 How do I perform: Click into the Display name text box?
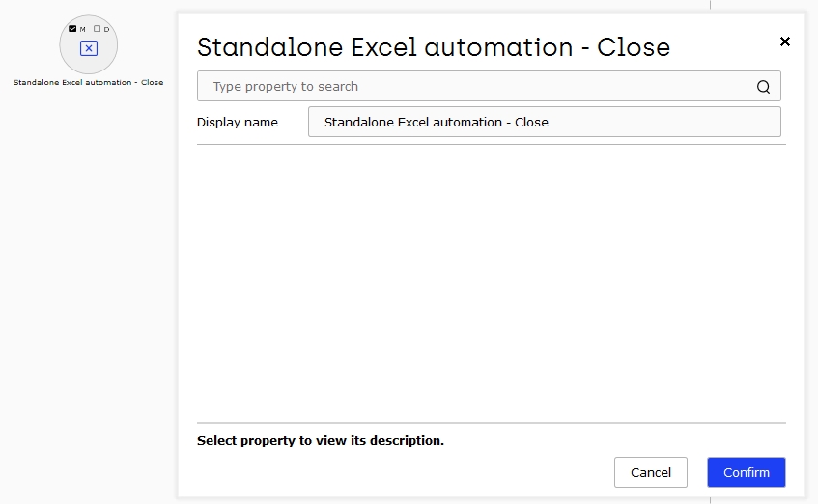click(x=544, y=122)
